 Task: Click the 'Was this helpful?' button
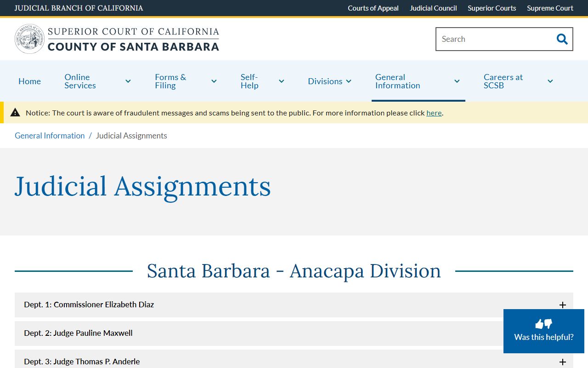tap(544, 331)
